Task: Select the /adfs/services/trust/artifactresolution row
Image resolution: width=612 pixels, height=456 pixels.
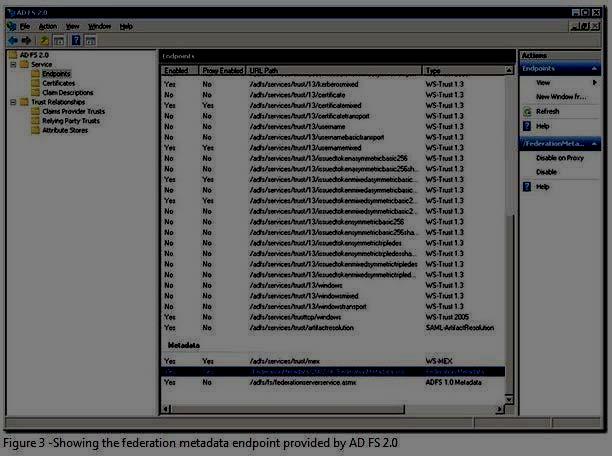Action: click(333, 328)
